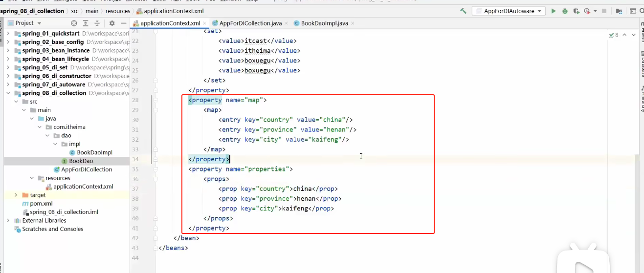Expand the target folder arrow
Viewport: 644px width, 273px height.
16,195
